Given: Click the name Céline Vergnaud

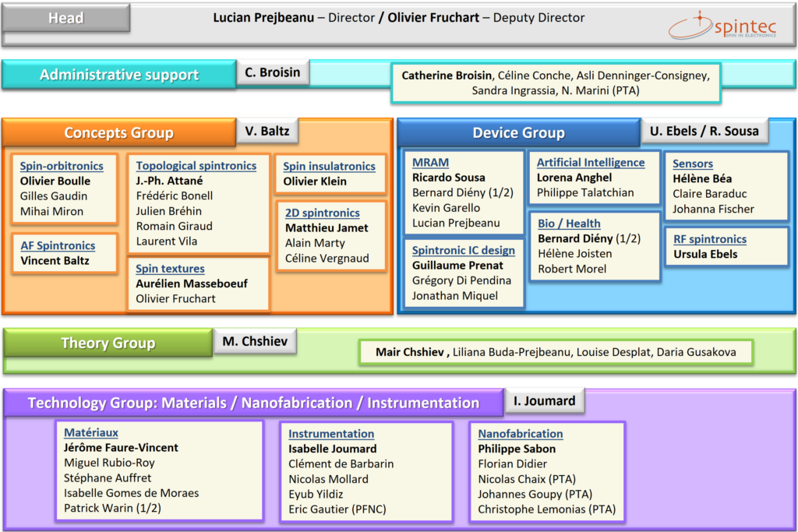Looking at the screenshot, I should [327, 259].
